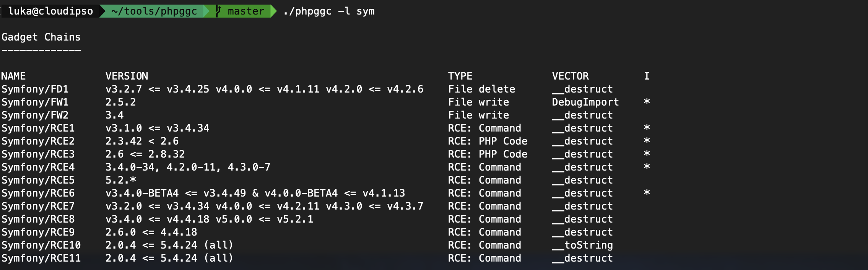Click the DebugImport vector entry

(x=585, y=102)
